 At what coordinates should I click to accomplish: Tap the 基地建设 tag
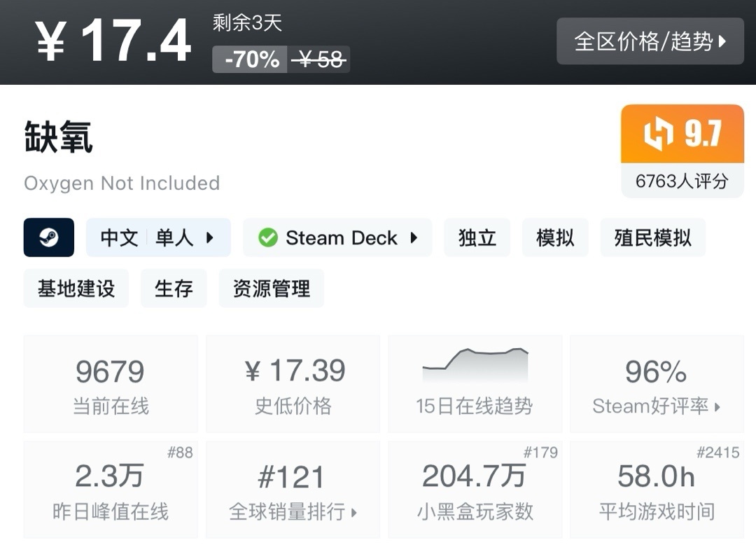[76, 288]
